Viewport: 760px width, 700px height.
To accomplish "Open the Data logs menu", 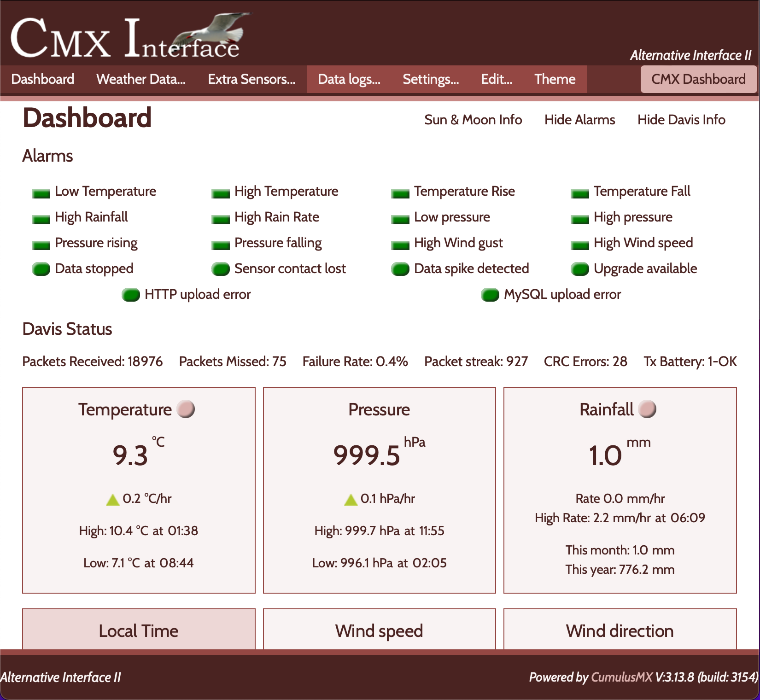I will [349, 79].
